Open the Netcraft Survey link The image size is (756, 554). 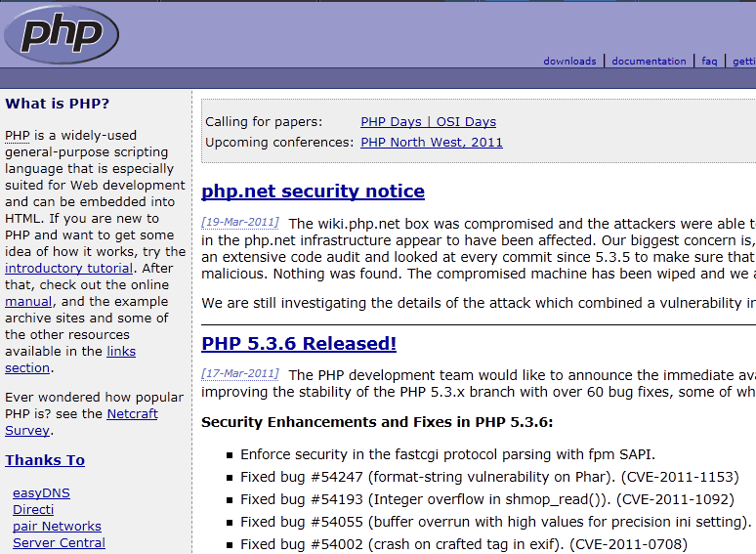click(132, 413)
